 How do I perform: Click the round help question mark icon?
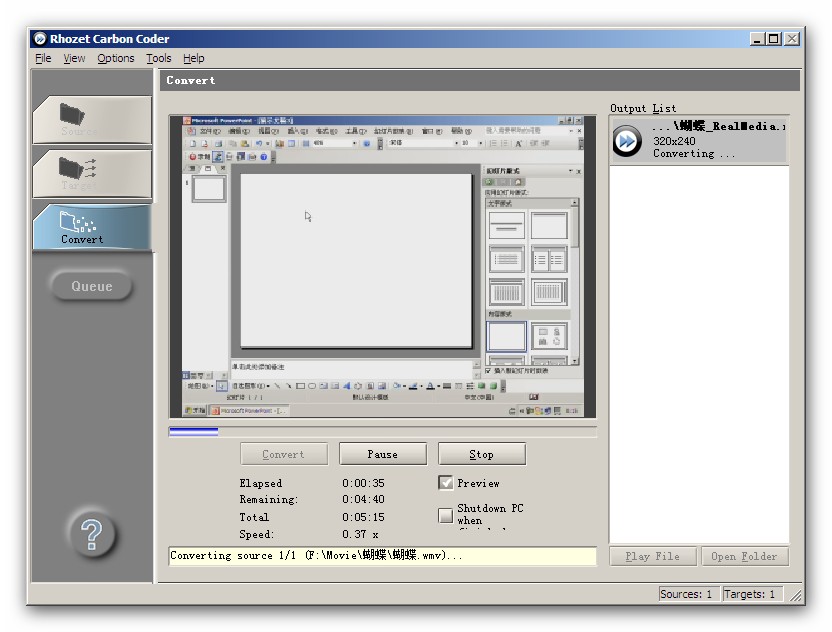pyautogui.click(x=91, y=535)
